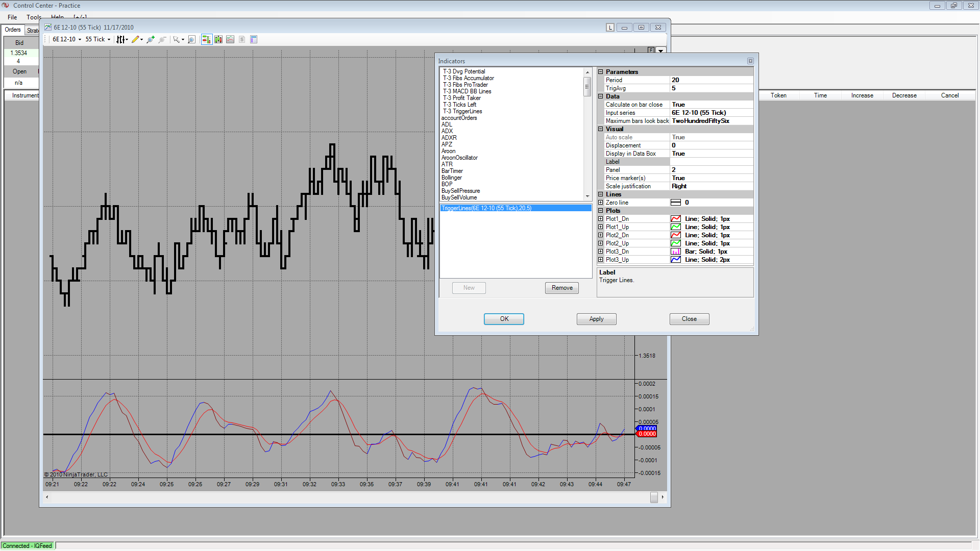
Task: Expand the Zero line settings
Action: pos(601,203)
